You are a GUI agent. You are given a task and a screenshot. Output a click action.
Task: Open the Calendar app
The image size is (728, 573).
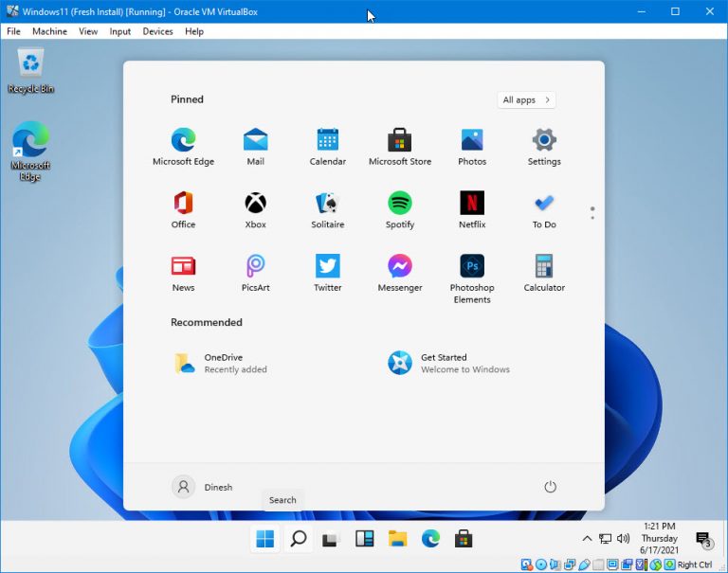[x=328, y=147]
